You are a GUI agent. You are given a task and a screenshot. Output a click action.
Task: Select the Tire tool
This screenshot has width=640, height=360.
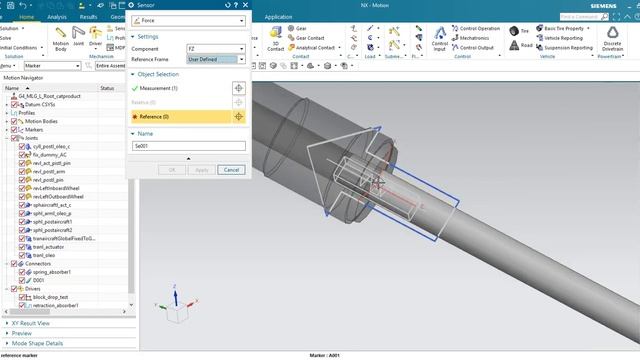519,31
